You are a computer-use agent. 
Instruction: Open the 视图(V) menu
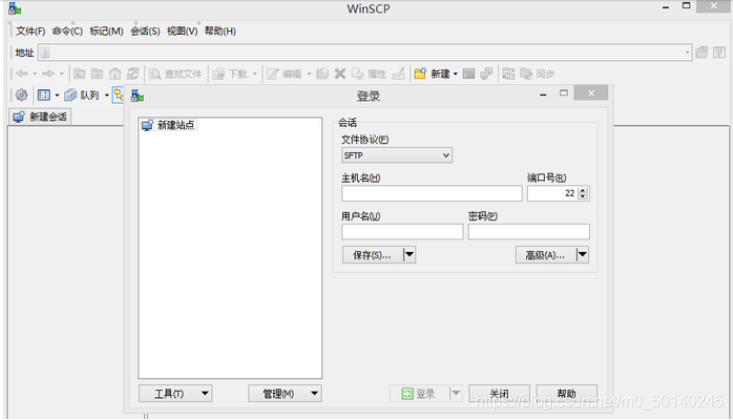point(182,31)
